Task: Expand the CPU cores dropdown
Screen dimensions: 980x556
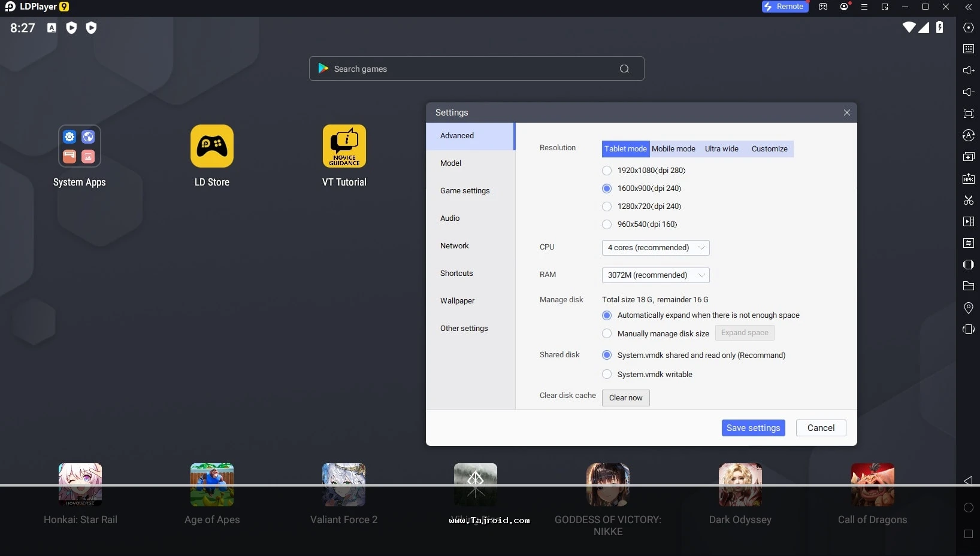Action: pyautogui.click(x=655, y=248)
